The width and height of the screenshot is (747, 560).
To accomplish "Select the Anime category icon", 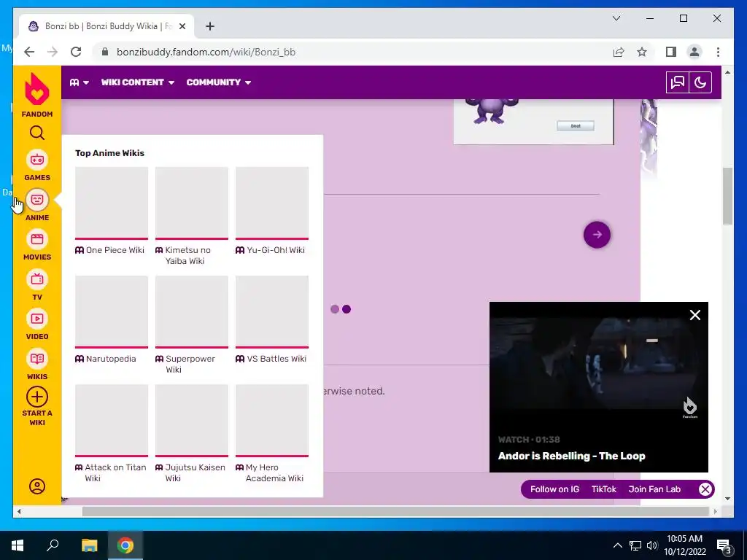I will 37,200.
